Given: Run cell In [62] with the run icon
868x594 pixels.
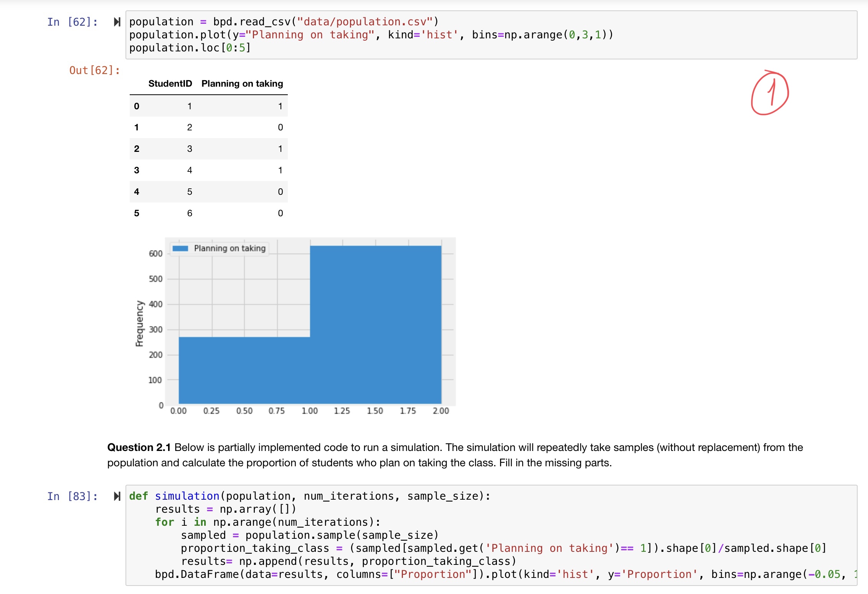Looking at the screenshot, I should (x=117, y=22).
